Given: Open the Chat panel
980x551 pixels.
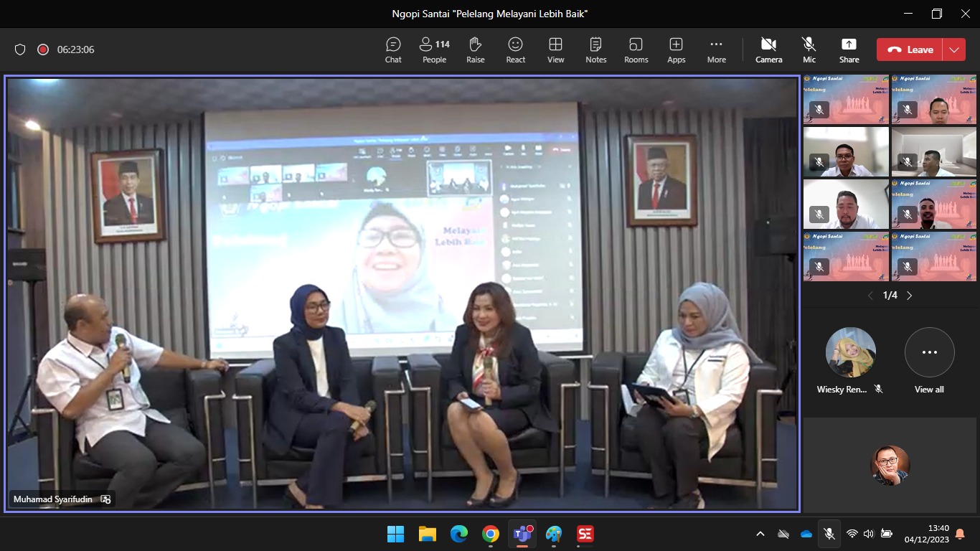Looking at the screenshot, I should (393, 50).
